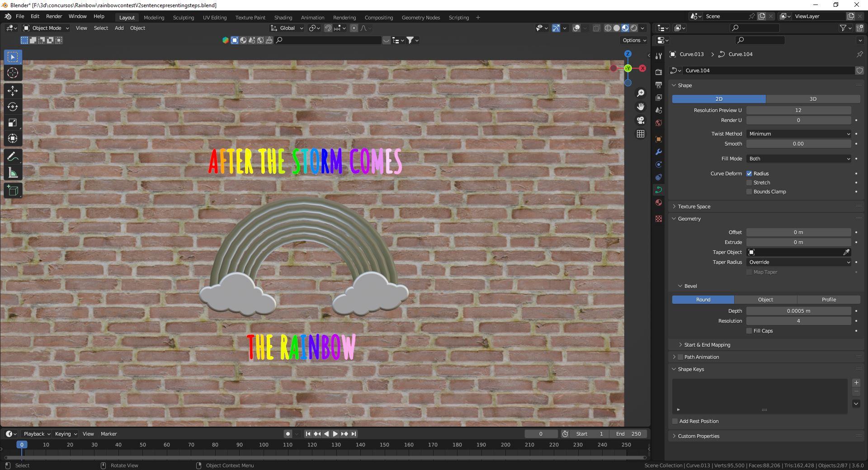The height and width of the screenshot is (470, 868).
Task: Switch curve shape to 3D
Action: [x=813, y=99]
